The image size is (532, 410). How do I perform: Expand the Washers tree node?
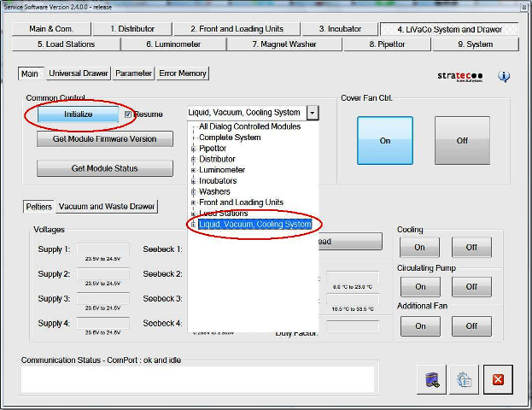point(193,192)
